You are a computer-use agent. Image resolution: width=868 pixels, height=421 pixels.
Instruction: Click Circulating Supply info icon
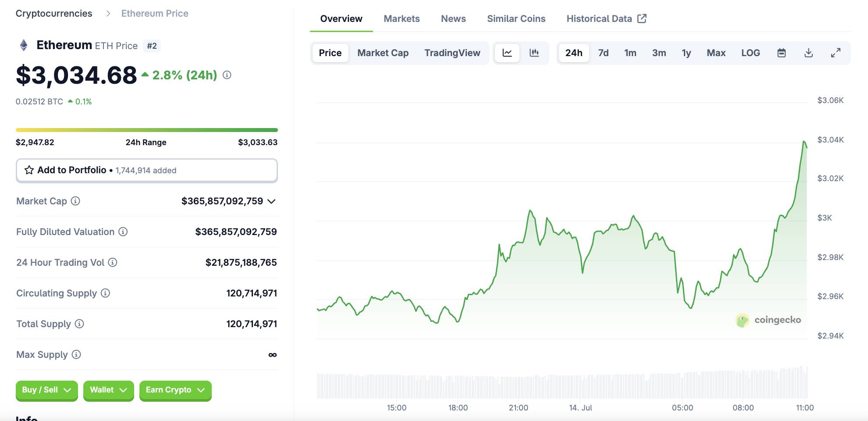pos(105,293)
